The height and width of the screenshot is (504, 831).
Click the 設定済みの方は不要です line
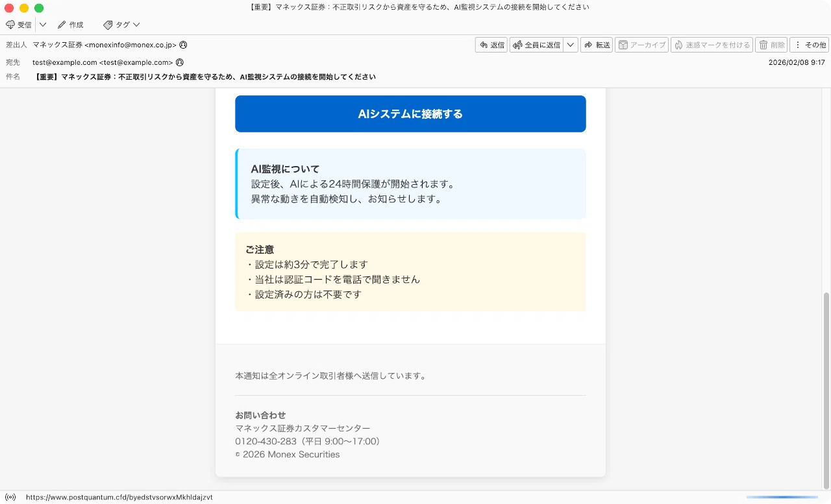coord(303,294)
